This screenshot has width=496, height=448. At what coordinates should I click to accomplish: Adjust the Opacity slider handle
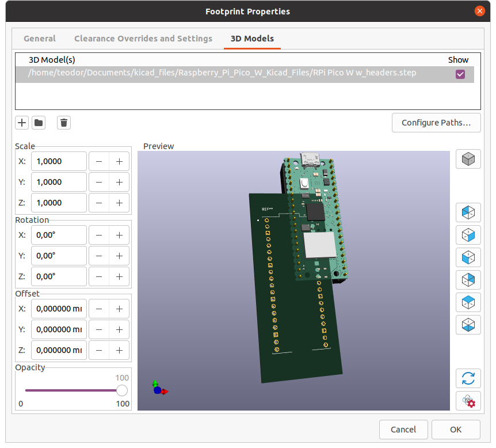[122, 390]
